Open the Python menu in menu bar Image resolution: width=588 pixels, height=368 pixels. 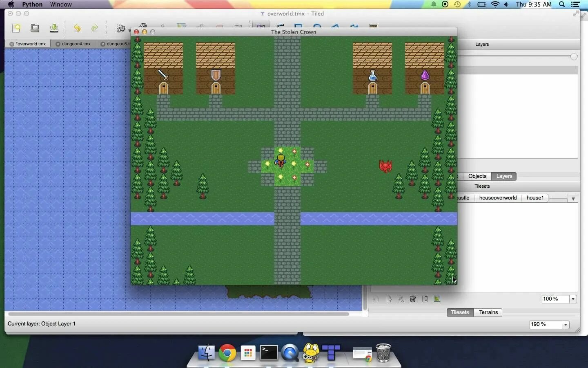(x=32, y=4)
